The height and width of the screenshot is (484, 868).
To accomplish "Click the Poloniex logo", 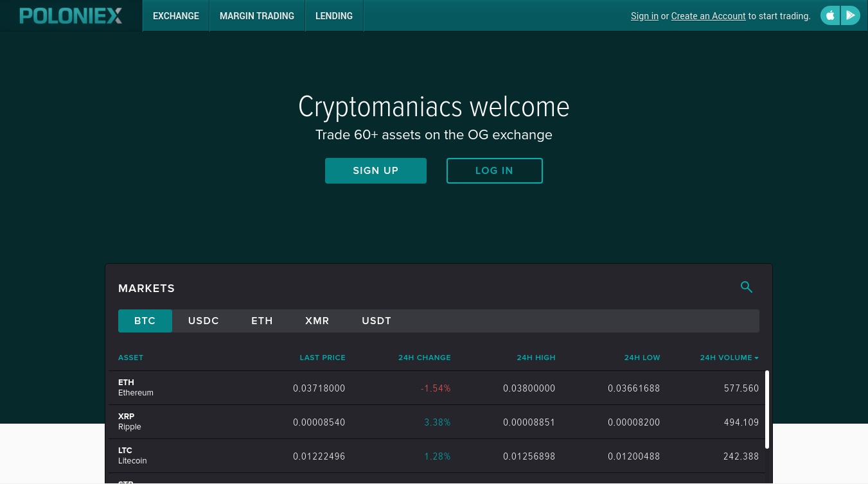I will [71, 16].
